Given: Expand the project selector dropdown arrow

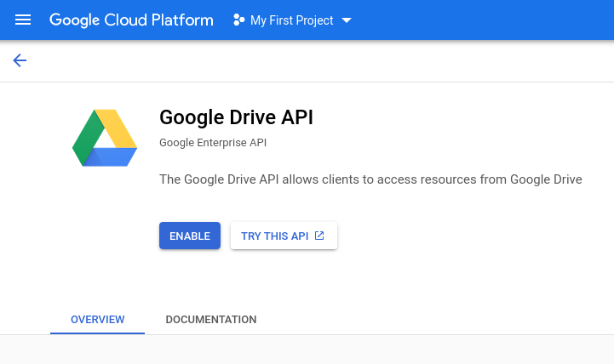Looking at the screenshot, I should click(x=346, y=20).
